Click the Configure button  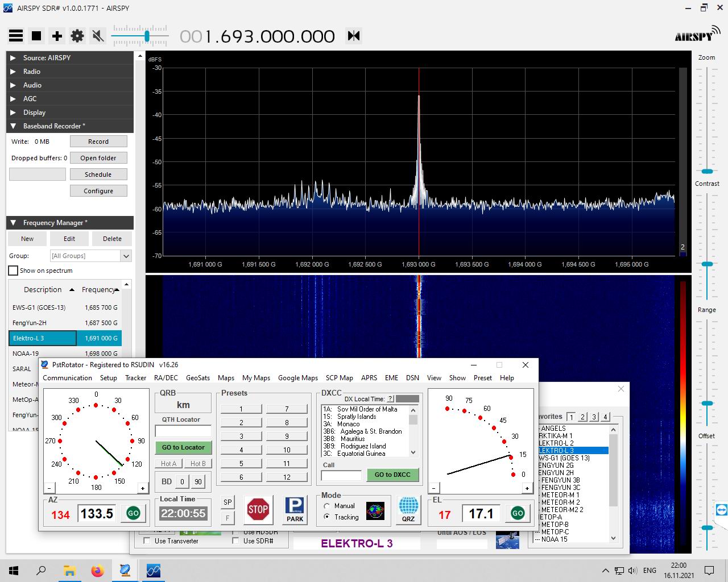pos(98,191)
